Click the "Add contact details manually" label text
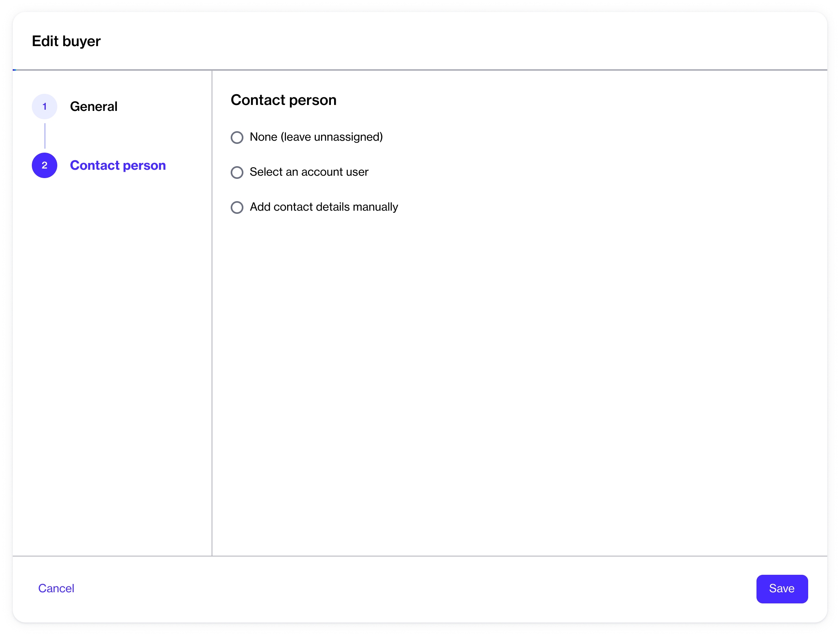This screenshot has height=636, width=840. coord(324,207)
